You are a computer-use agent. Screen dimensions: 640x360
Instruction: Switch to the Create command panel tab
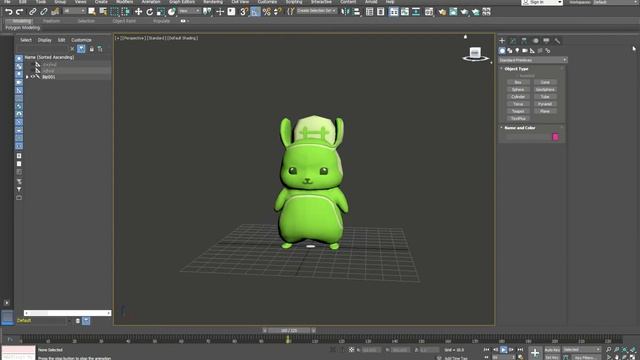pyautogui.click(x=502, y=41)
